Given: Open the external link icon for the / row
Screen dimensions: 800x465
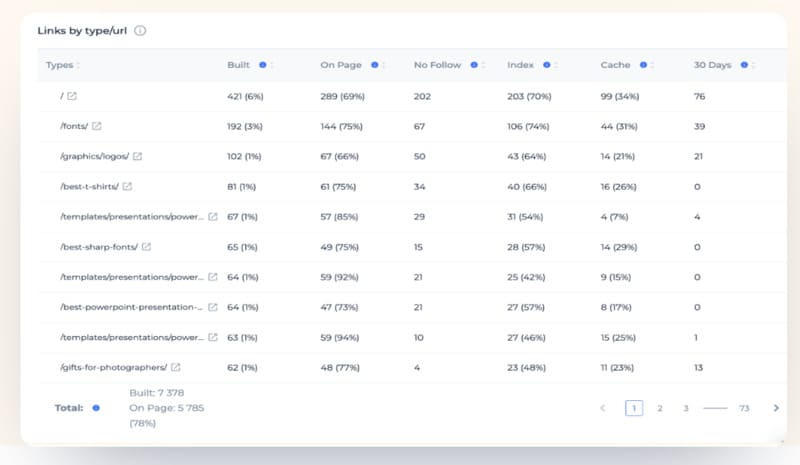Looking at the screenshot, I should (72, 96).
